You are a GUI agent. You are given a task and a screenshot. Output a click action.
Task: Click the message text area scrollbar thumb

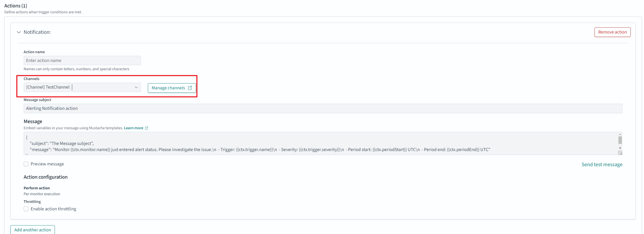(x=620, y=140)
